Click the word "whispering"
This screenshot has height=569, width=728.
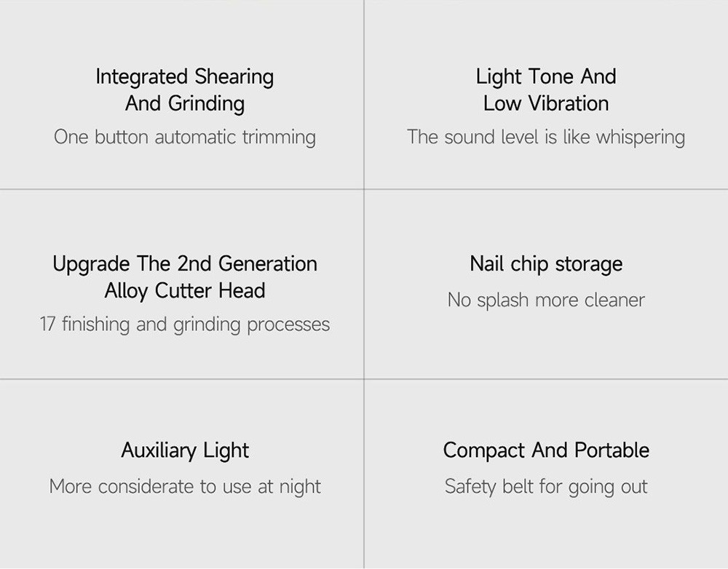click(641, 137)
